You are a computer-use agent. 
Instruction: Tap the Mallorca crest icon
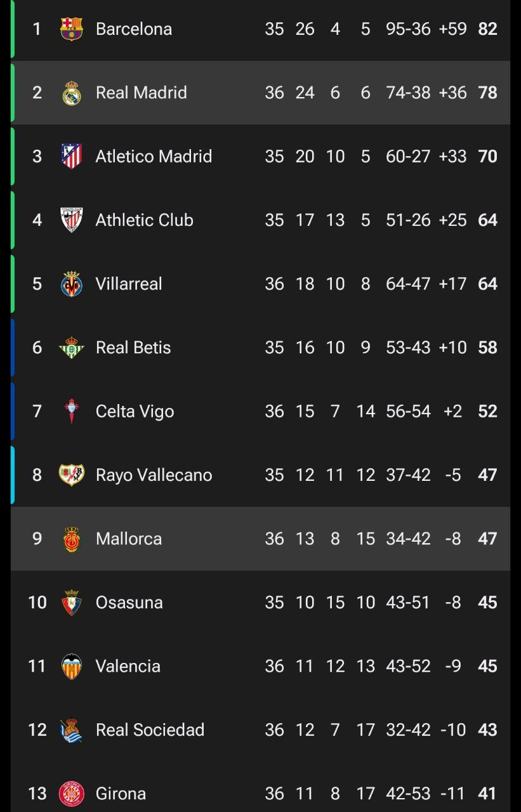[x=71, y=539]
